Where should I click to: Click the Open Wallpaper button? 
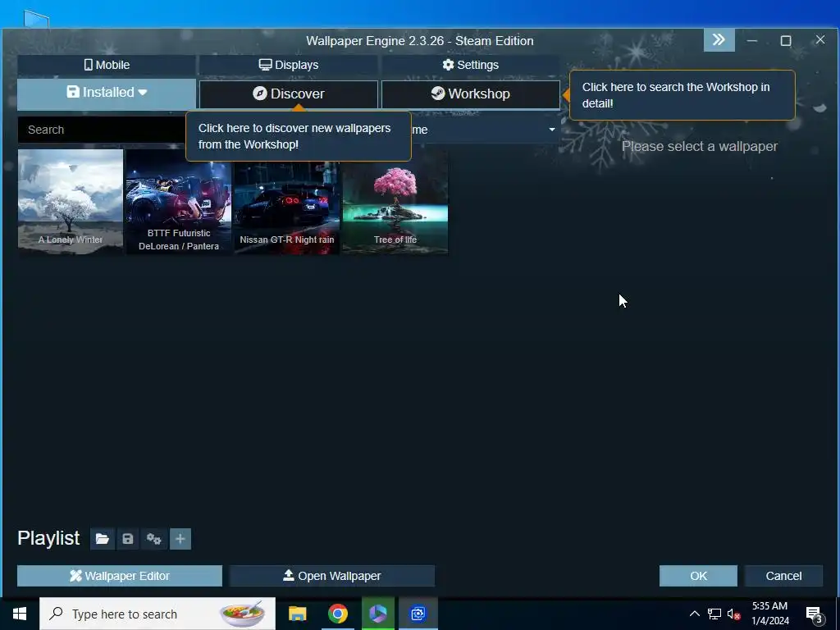(332, 576)
